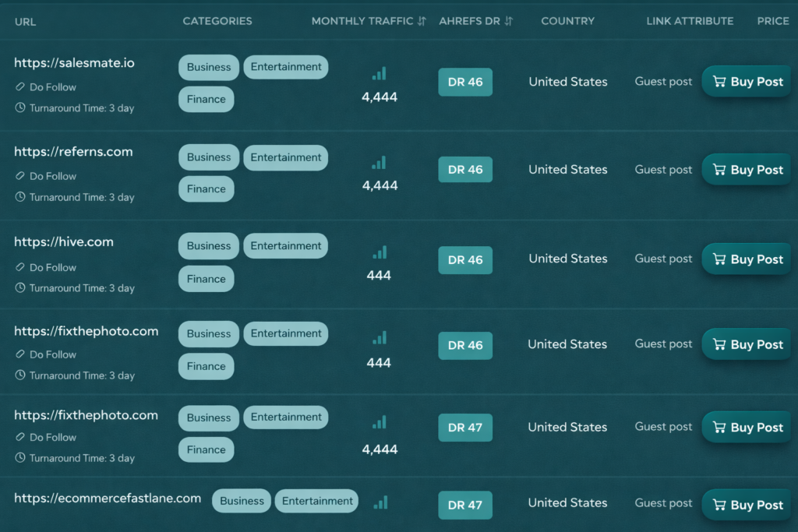The width and height of the screenshot is (798, 532).
Task: Click the traffic bars icon in referns.com row
Action: tap(380, 163)
